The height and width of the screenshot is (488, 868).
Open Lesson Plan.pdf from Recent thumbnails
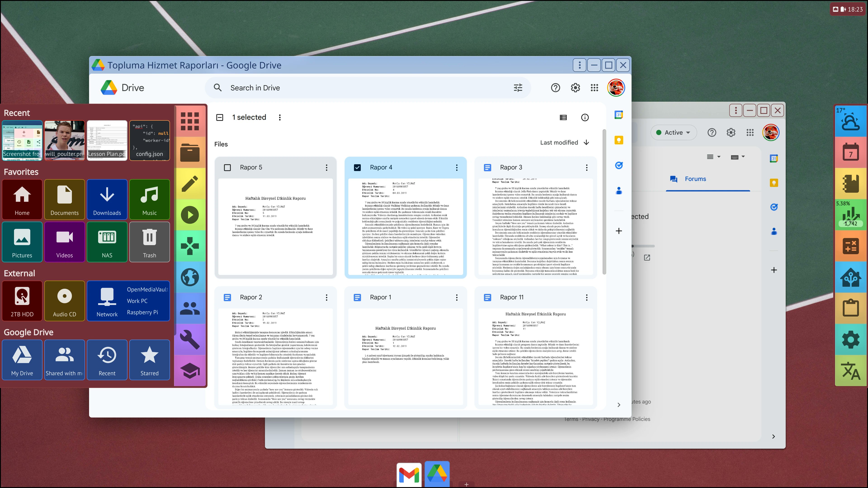coord(107,140)
